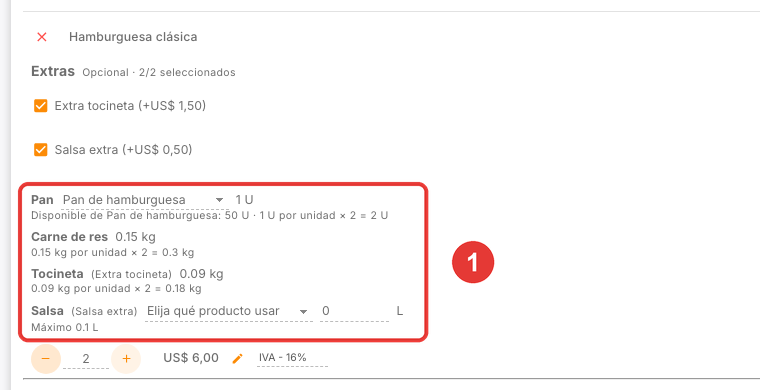Increase quantity with the plus button

click(x=126, y=359)
